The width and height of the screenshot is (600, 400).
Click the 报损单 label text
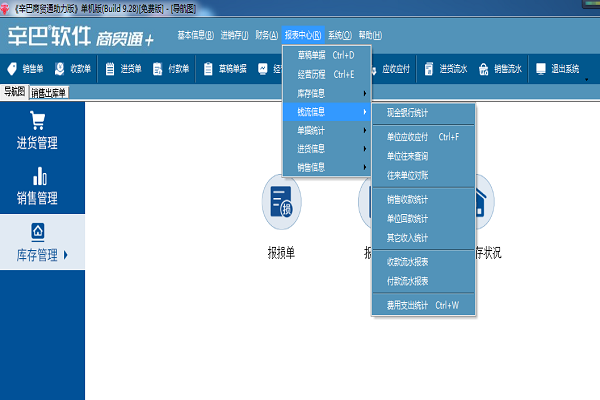(x=281, y=253)
